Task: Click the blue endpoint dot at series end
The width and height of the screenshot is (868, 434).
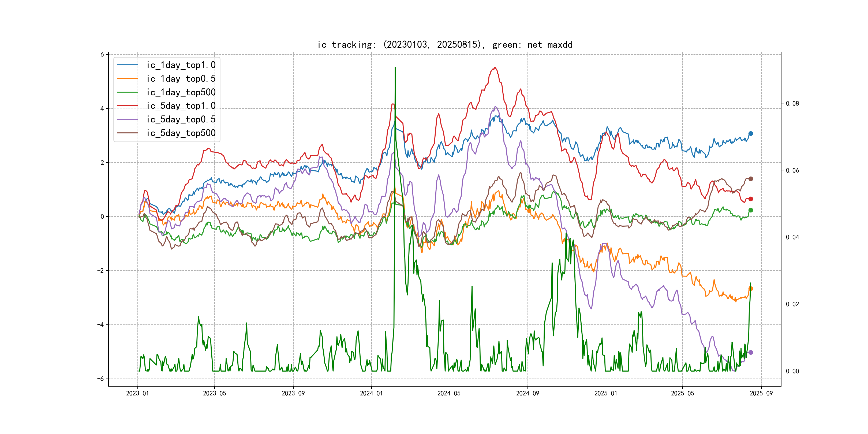Action: click(x=751, y=133)
